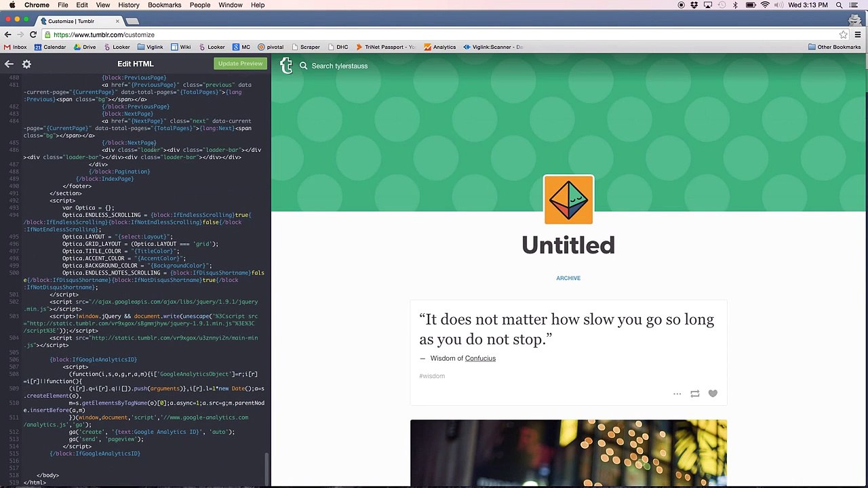
Task: Open the View menu
Action: 103,5
